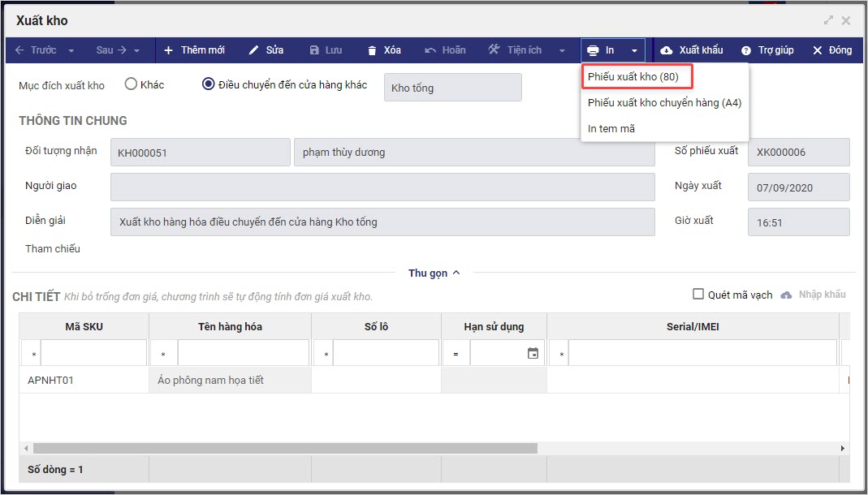The image size is (868, 495).
Task: Click the Trước left arrow icon
Action: (x=20, y=50)
